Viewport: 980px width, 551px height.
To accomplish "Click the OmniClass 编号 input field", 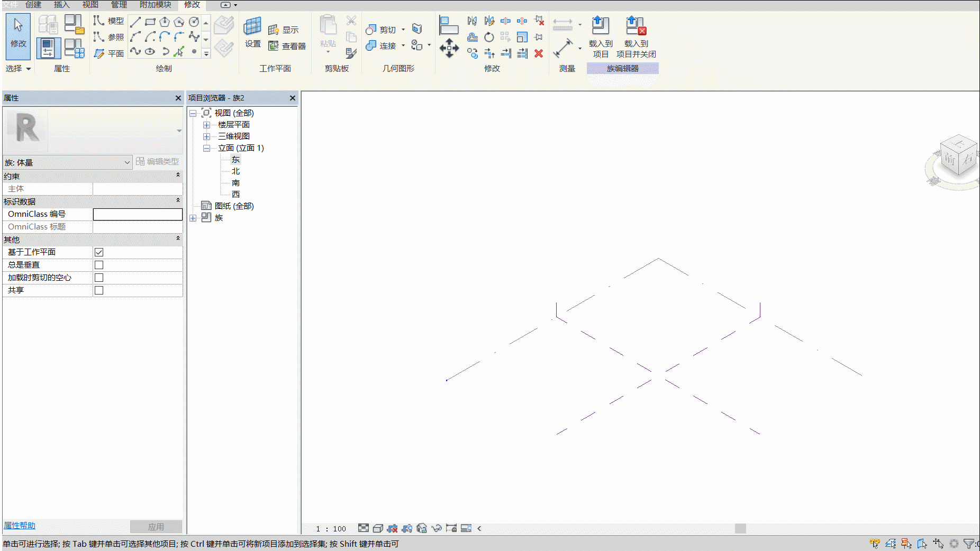I will pos(138,214).
